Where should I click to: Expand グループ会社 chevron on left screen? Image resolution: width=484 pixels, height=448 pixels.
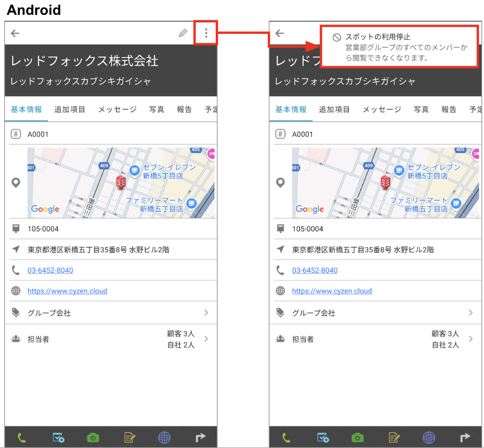(x=206, y=312)
